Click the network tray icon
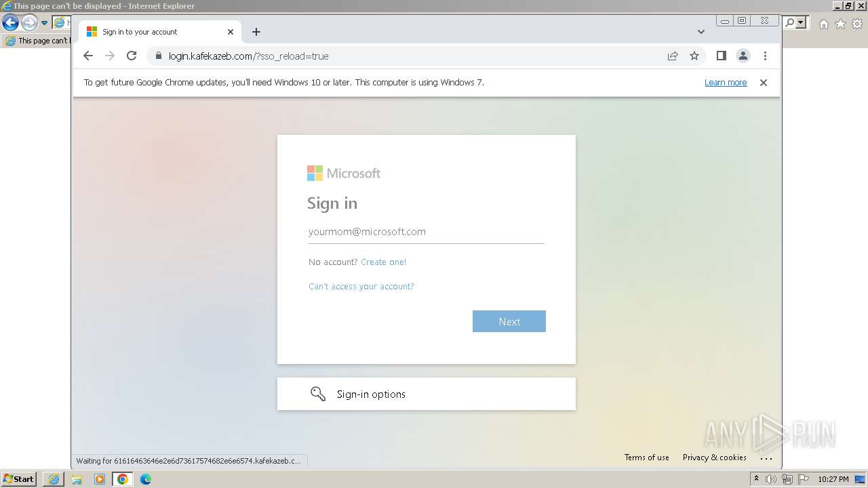This screenshot has width=868, height=488. tap(787, 479)
